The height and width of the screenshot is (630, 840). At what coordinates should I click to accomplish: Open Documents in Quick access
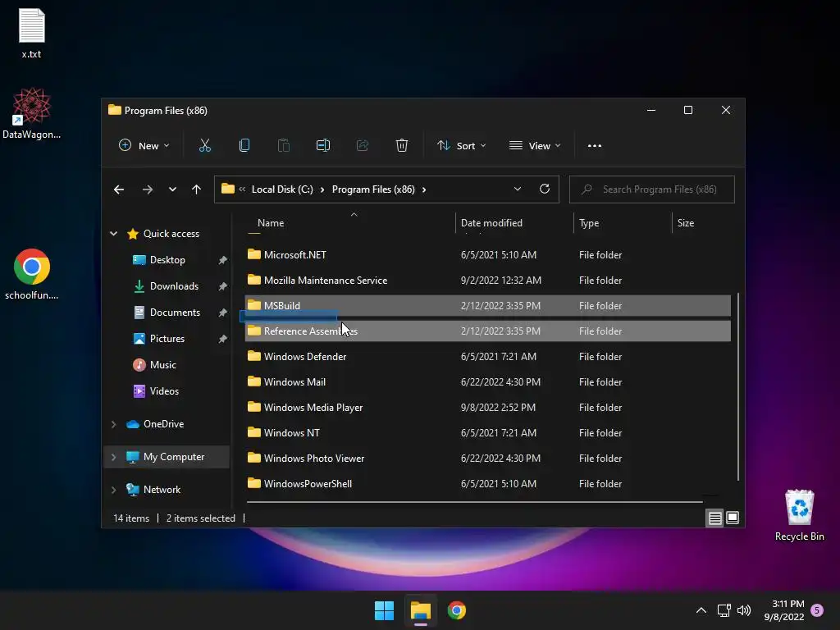coord(175,313)
